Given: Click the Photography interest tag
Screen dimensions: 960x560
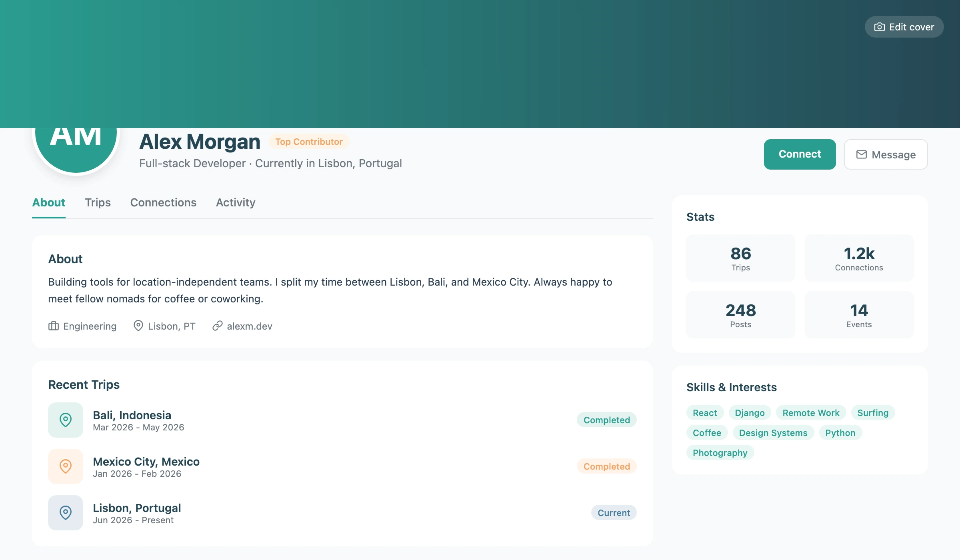Looking at the screenshot, I should (720, 453).
